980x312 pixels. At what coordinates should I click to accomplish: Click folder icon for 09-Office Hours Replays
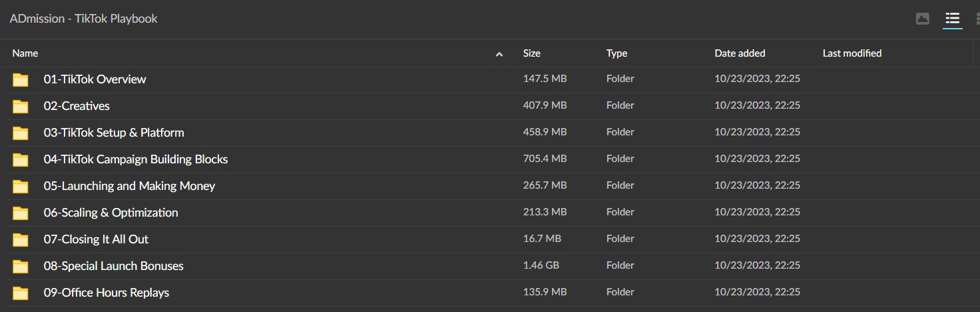point(21,293)
